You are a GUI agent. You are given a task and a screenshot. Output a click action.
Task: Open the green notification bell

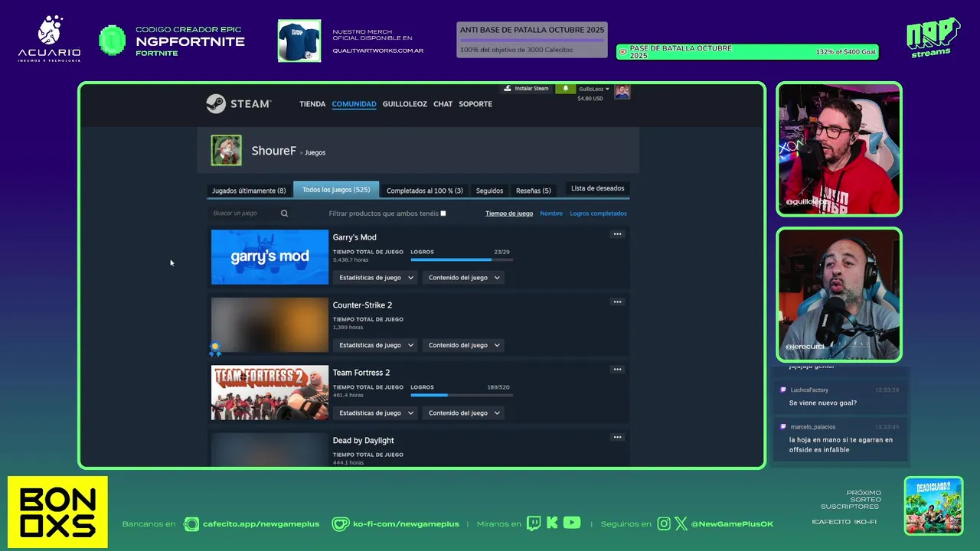coord(566,89)
